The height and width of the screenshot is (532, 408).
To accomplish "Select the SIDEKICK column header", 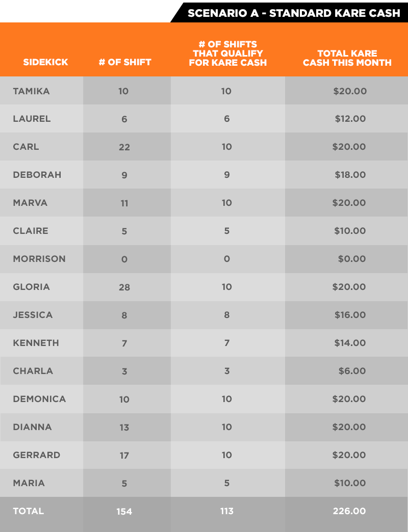I will [45, 62].
